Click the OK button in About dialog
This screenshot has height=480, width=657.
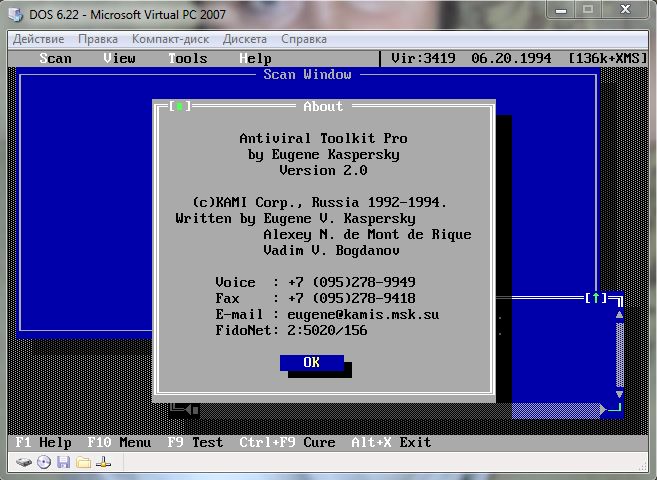coord(312,363)
